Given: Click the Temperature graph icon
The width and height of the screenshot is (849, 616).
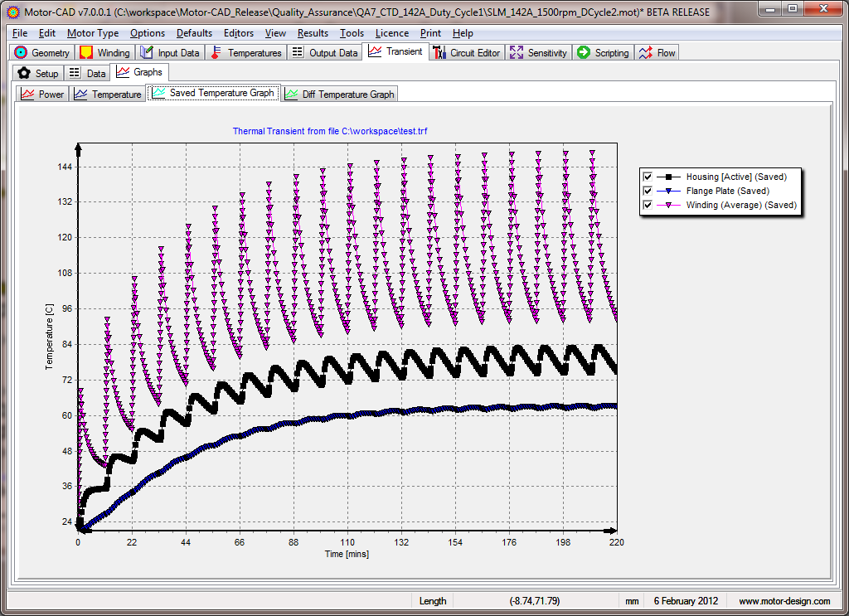Looking at the screenshot, I should pos(80,94).
